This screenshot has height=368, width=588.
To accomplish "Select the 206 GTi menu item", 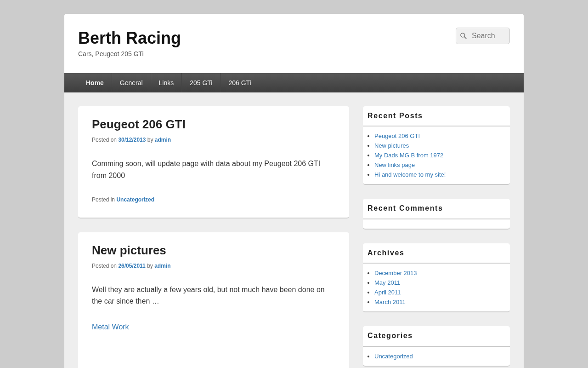I will pyautogui.click(x=240, y=83).
